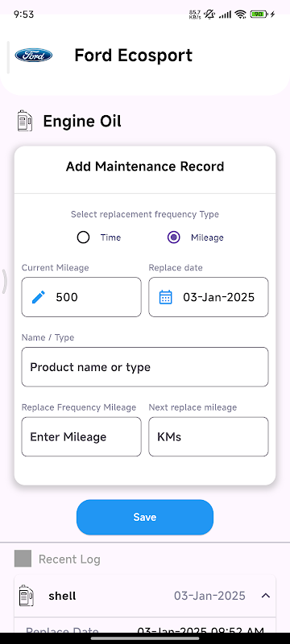
Task: Tap the Next replace mileage KMs field
Action: tap(209, 436)
